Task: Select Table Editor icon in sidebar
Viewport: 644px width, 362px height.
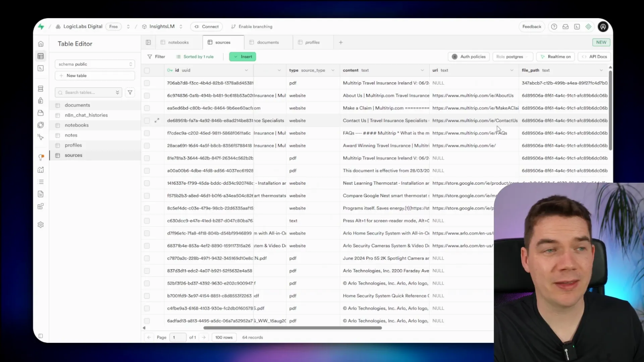Action: (x=41, y=56)
